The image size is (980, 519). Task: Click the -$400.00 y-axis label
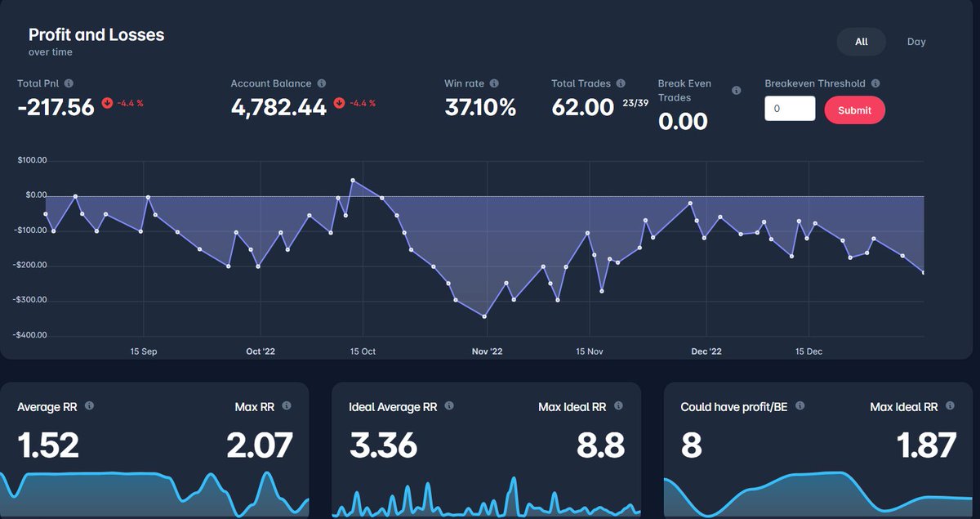coord(30,335)
